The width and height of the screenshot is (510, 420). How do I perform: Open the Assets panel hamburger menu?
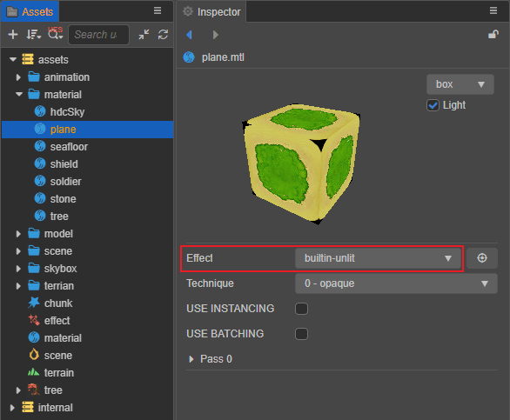(x=158, y=10)
